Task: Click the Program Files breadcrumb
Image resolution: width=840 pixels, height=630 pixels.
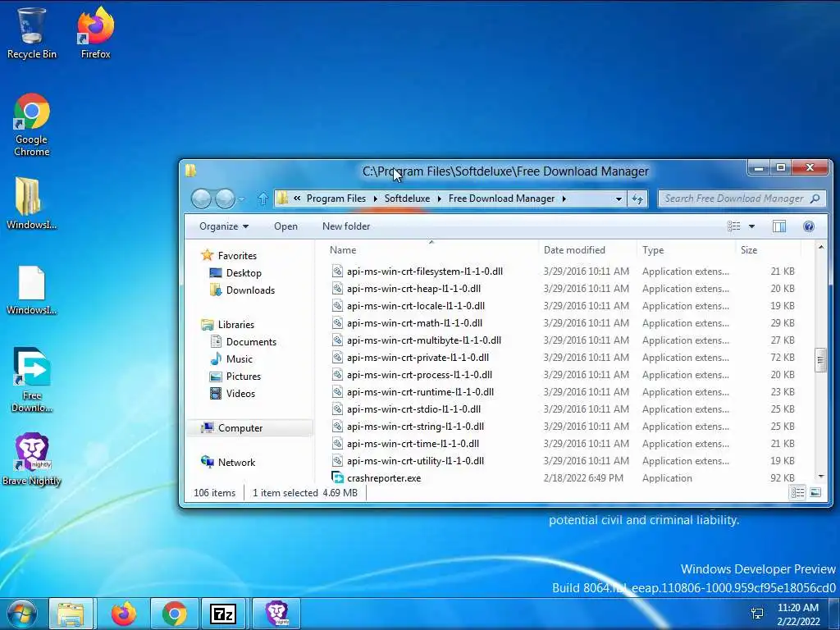Action: [336, 199]
